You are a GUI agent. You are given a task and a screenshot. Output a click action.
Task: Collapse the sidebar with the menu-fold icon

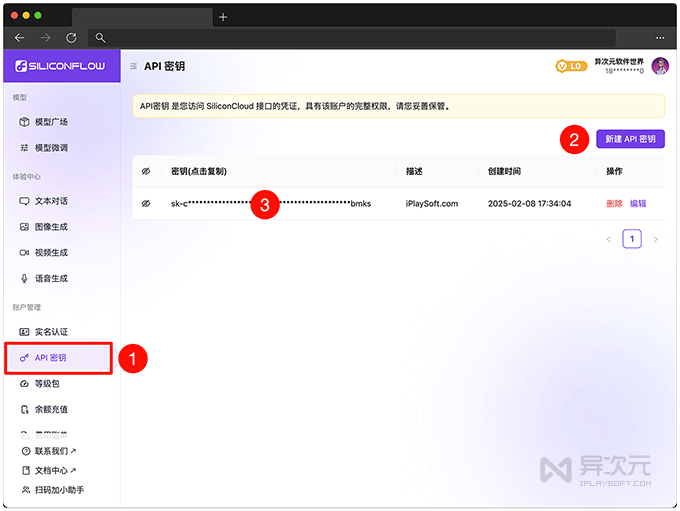coord(134,66)
